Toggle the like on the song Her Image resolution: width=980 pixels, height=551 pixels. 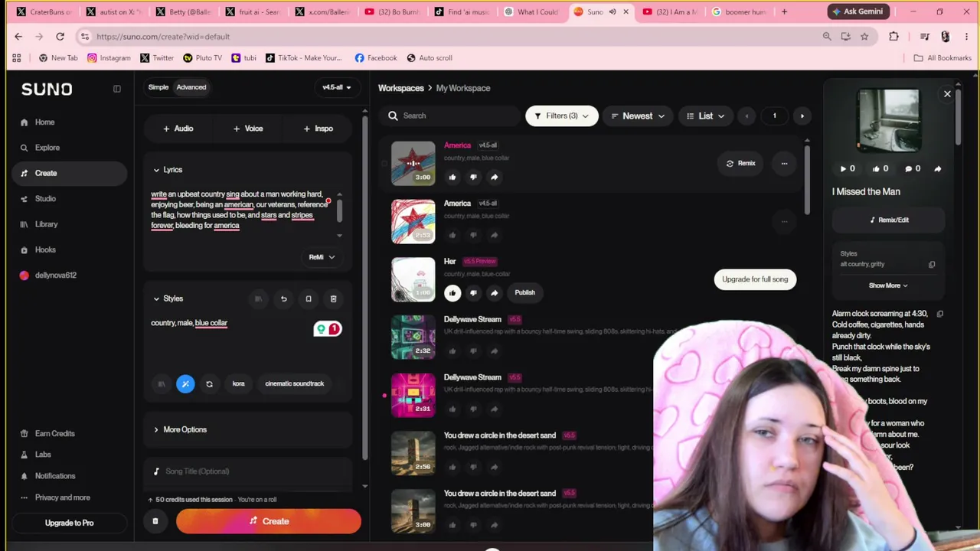[452, 293]
